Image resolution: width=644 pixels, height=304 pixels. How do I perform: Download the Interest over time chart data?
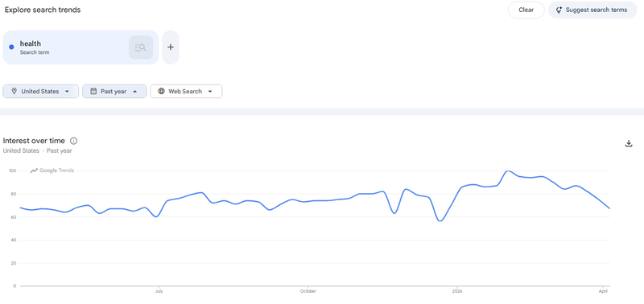(629, 143)
